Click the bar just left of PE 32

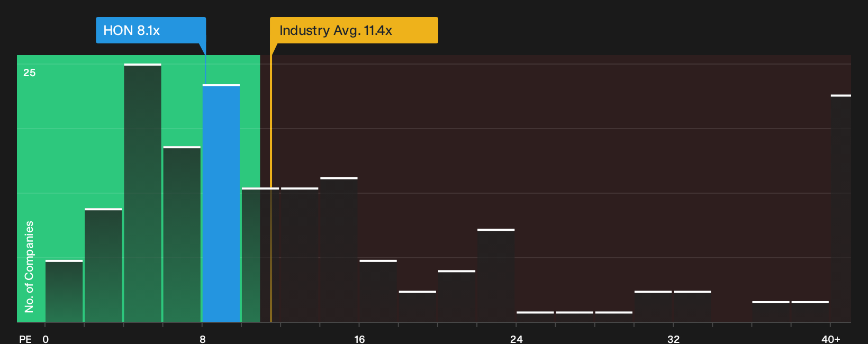(653, 306)
